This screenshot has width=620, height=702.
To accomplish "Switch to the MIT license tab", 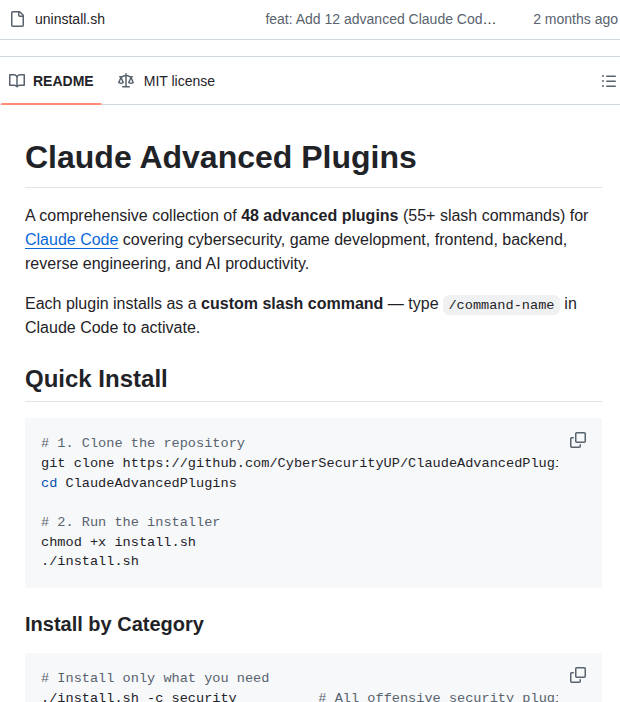I will click(166, 81).
